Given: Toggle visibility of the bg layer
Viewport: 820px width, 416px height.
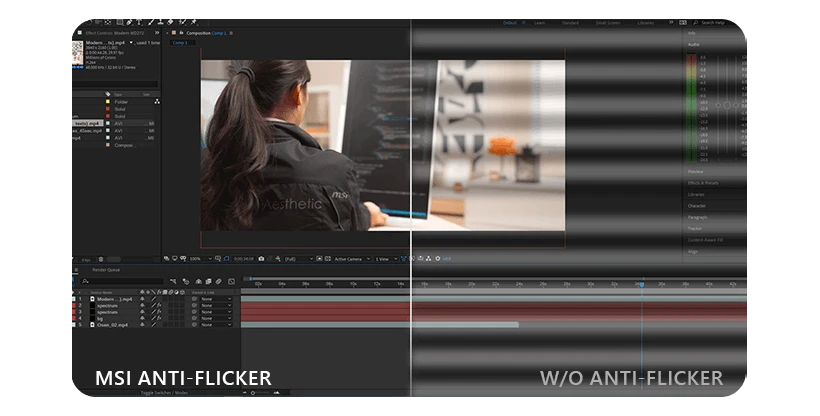Looking at the screenshot, I should click(143, 318).
